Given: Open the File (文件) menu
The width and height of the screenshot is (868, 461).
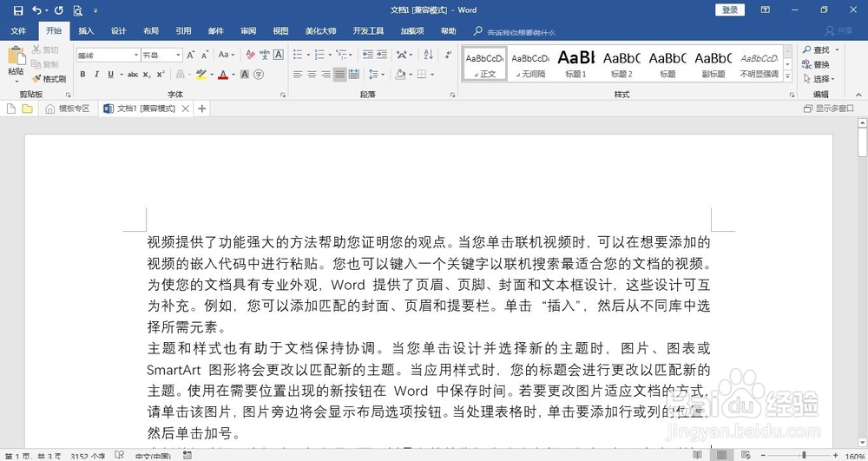Looking at the screenshot, I should coord(18,31).
